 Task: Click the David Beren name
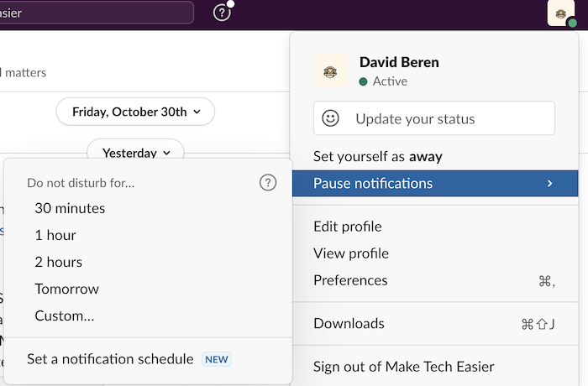click(x=399, y=62)
